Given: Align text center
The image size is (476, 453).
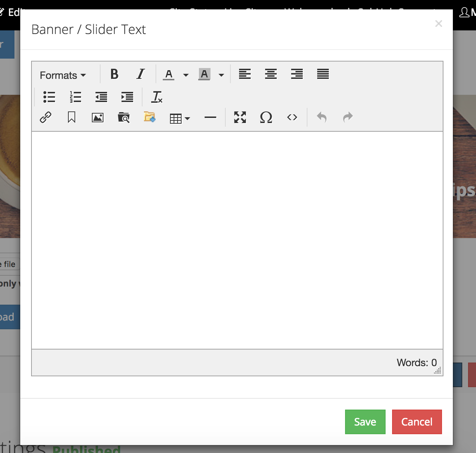Looking at the screenshot, I should click(x=271, y=74).
